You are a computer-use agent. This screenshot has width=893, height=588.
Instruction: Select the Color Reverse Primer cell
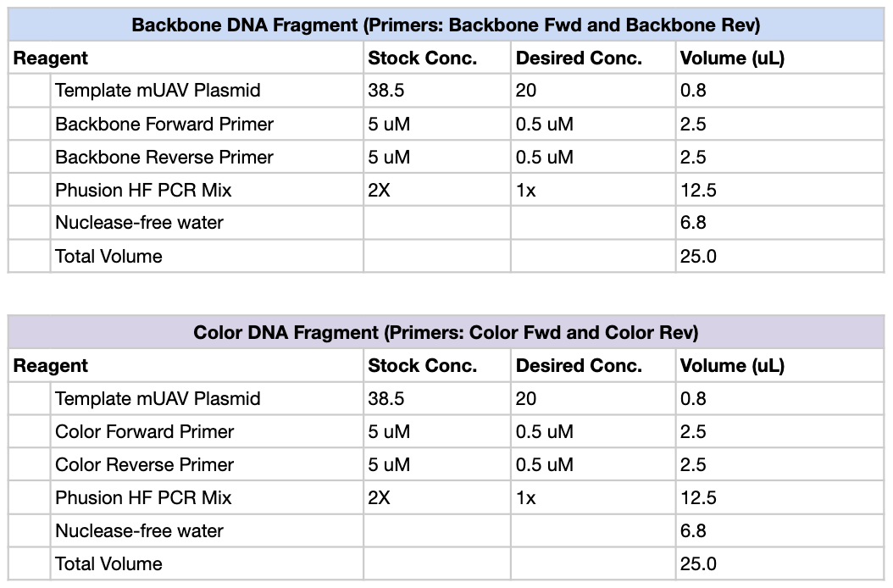click(145, 465)
